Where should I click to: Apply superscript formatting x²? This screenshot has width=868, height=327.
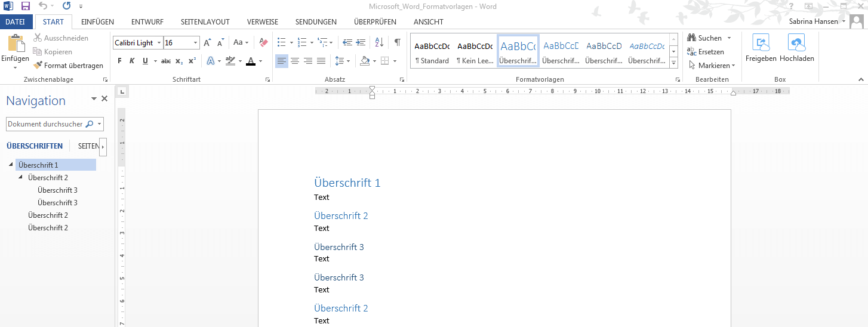[x=192, y=61]
